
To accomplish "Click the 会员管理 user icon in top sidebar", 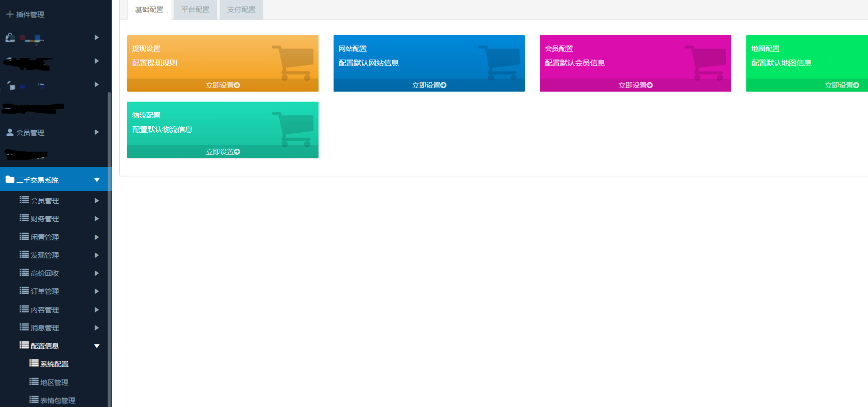I will (10, 133).
